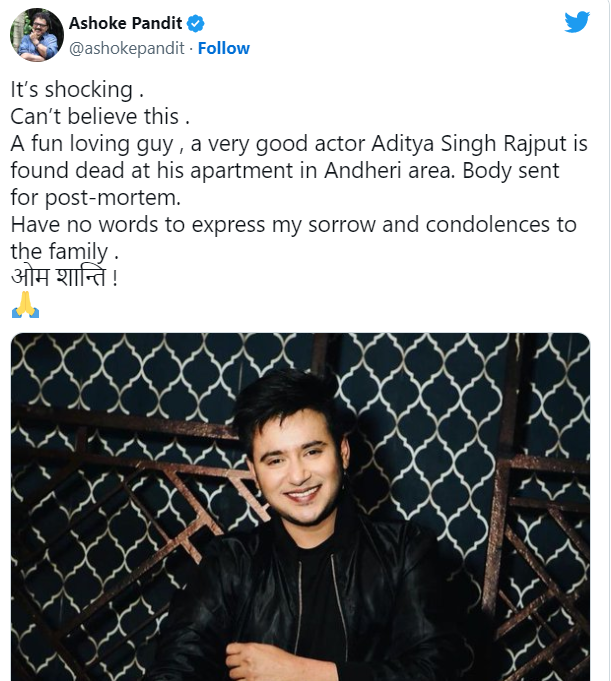Click the "It's shocking ." line
Image resolution: width=611 pixels, height=681 pixels.
[x=71, y=89]
